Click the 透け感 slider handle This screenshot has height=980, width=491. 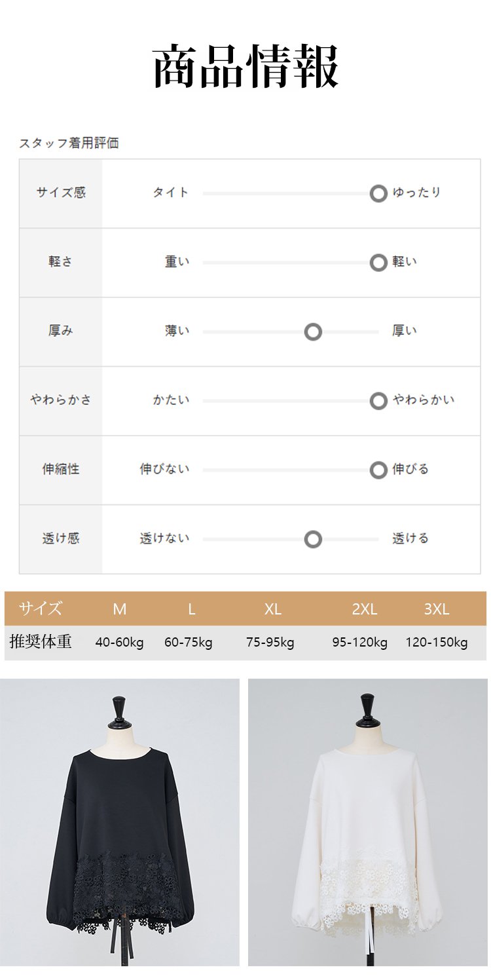pyautogui.click(x=314, y=539)
